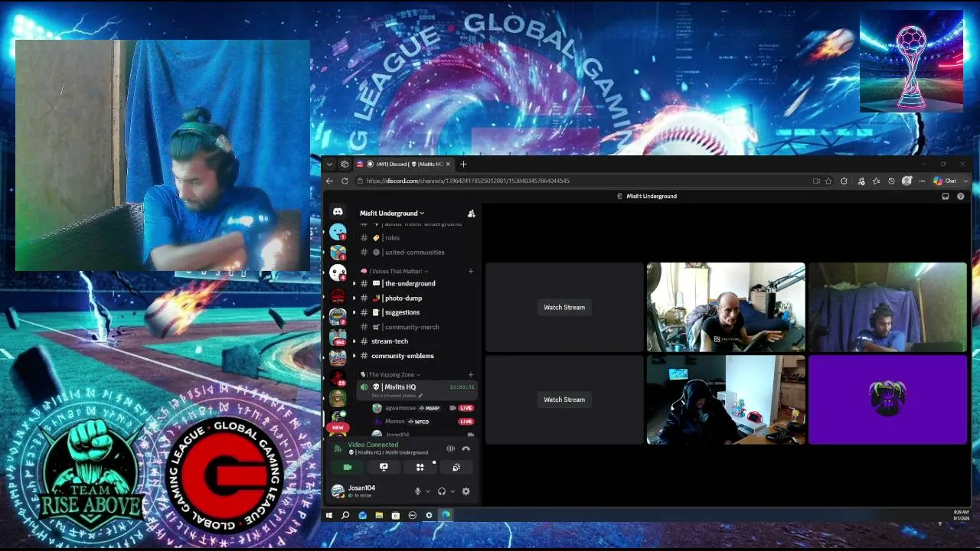Screen dimensions: 980x551
Task: Open the activities button in voice panel
Action: tap(420, 467)
